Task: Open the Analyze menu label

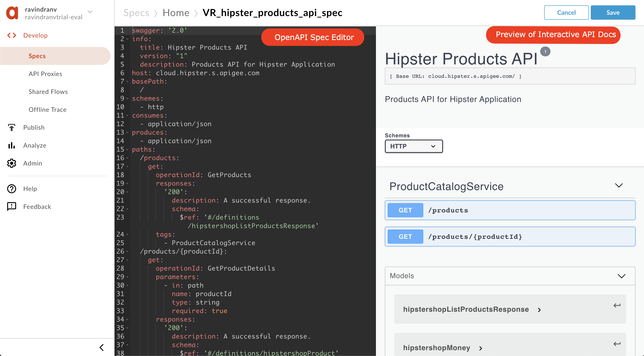Action: point(35,145)
